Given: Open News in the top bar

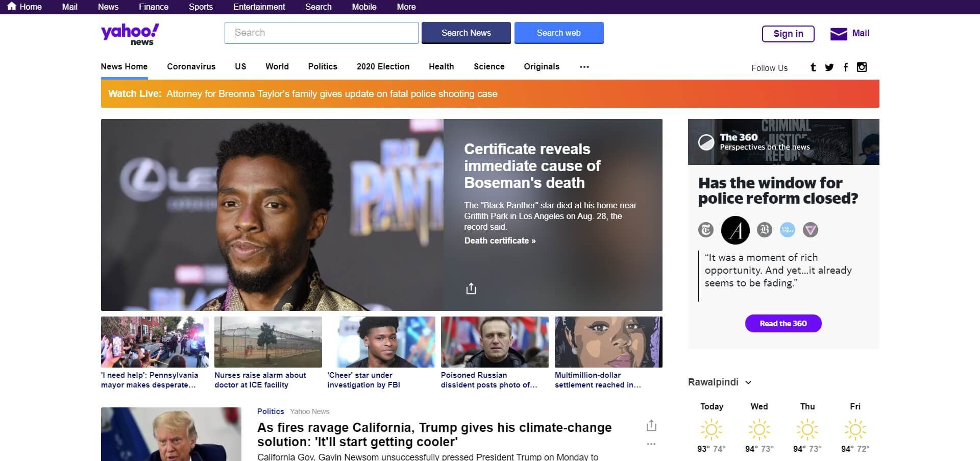Looking at the screenshot, I should point(108,7).
